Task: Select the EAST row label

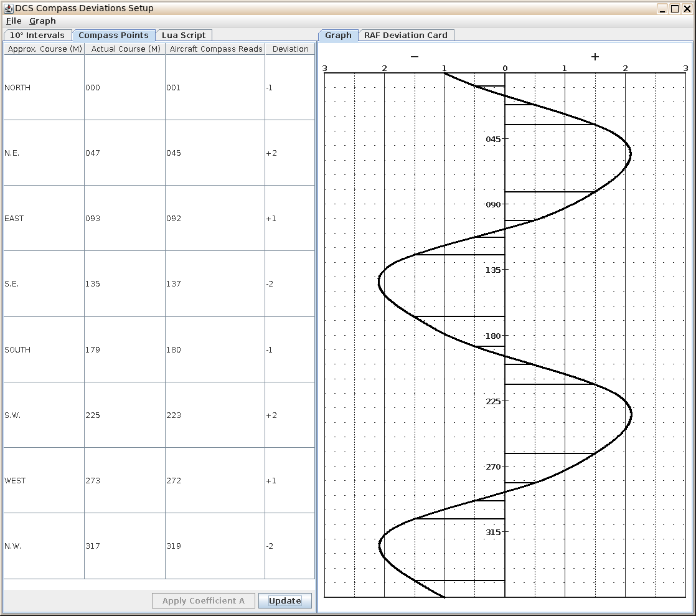Action: (14, 218)
